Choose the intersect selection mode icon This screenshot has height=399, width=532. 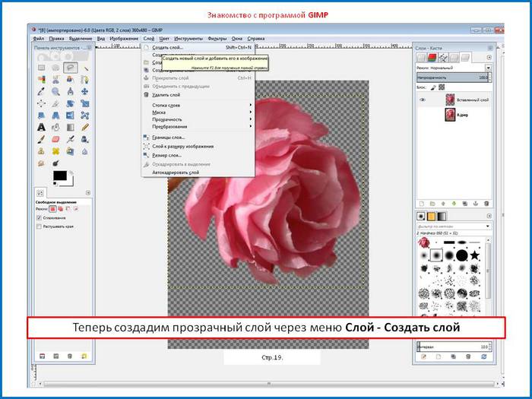76,209
